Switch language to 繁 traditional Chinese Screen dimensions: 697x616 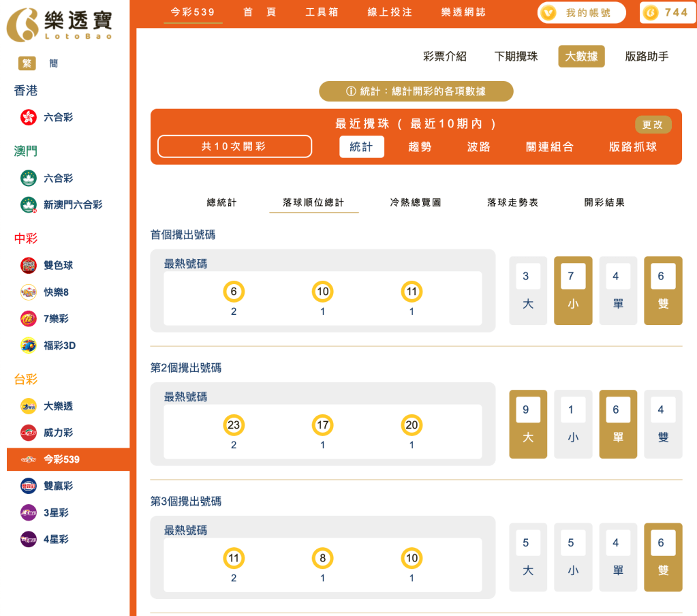point(27,63)
